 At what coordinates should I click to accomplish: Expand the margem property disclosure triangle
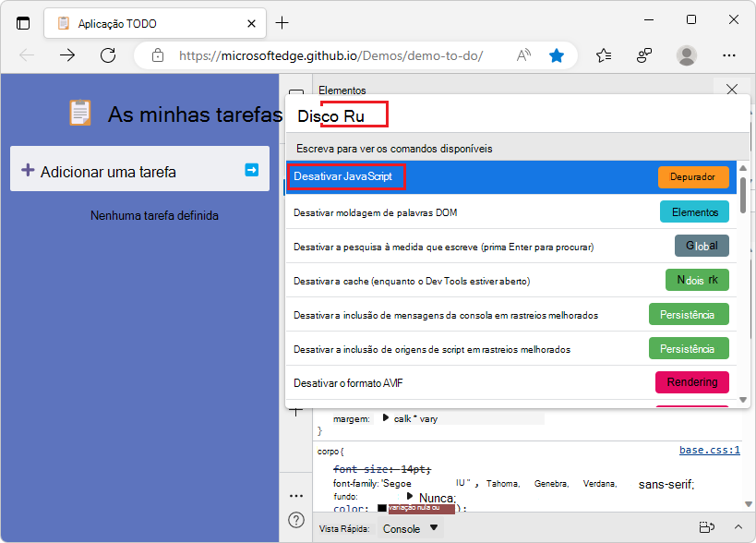(x=385, y=417)
